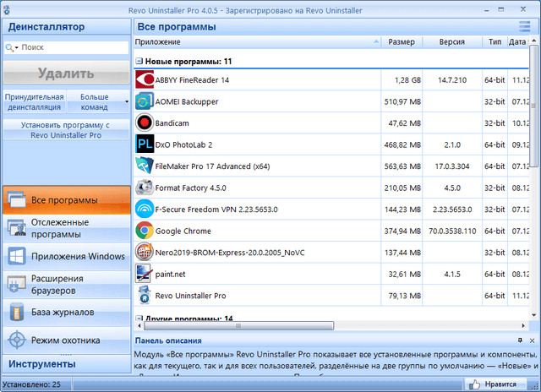541x392 pixels.
Task: Open the view options hamburger icon
Action: (x=524, y=26)
